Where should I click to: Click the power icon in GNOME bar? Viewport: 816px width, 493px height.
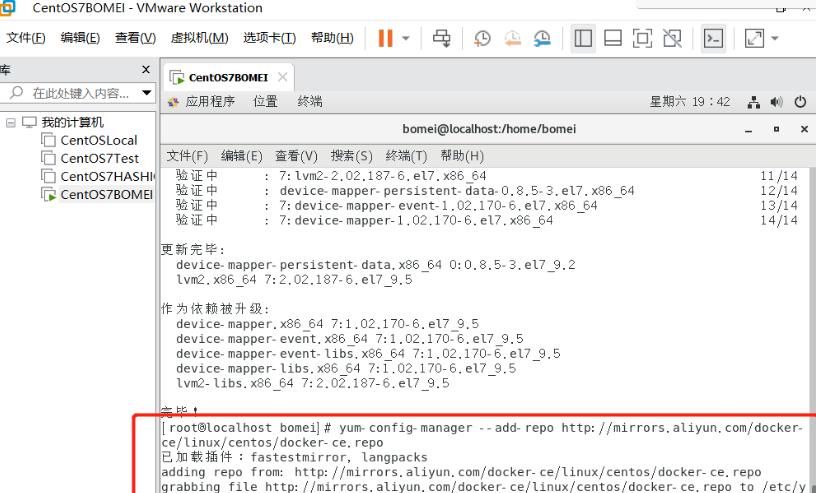[x=800, y=102]
